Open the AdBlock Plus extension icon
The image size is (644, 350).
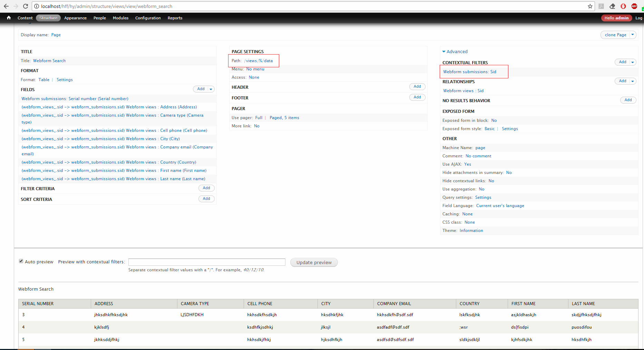point(634,6)
